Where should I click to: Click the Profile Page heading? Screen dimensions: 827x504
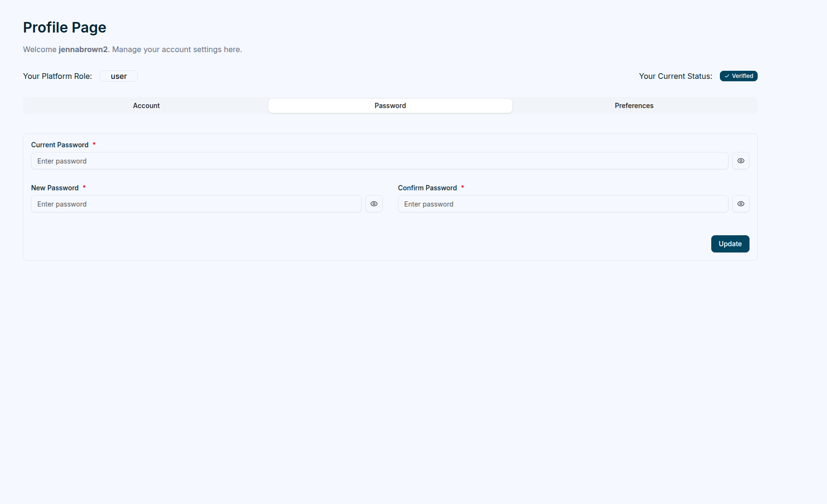64,27
